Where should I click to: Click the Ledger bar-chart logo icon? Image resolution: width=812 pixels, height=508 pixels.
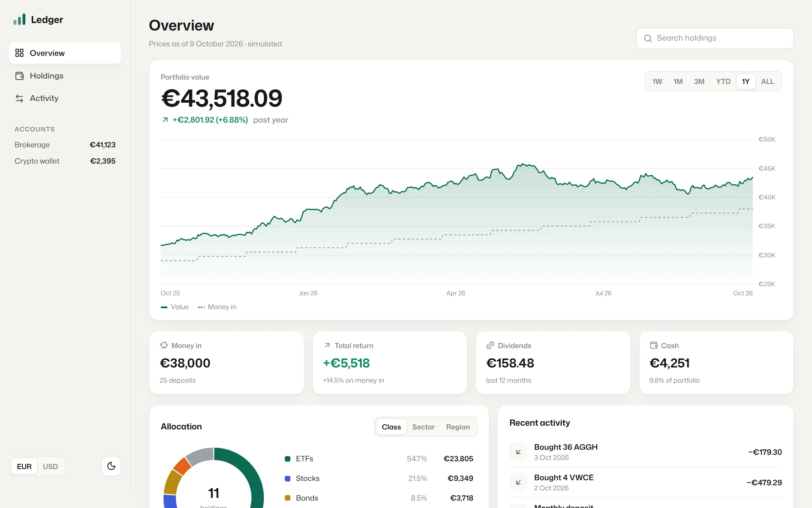(19, 19)
